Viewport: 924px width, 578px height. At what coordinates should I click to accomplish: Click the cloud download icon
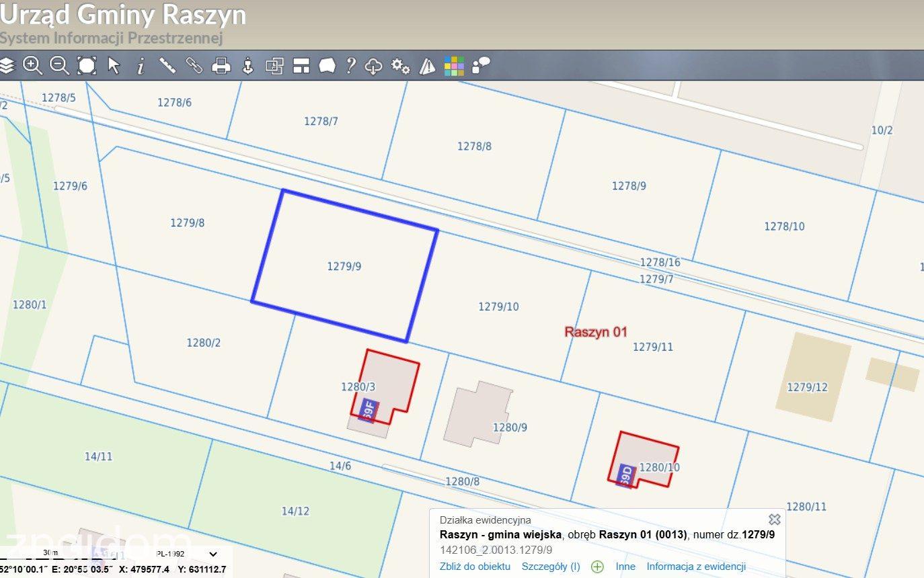coord(373,65)
